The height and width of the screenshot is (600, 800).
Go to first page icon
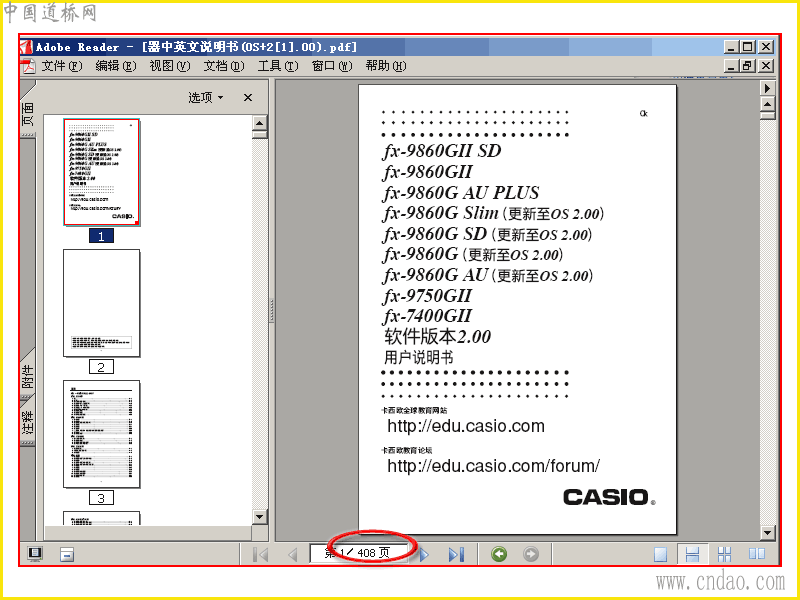[x=261, y=554]
